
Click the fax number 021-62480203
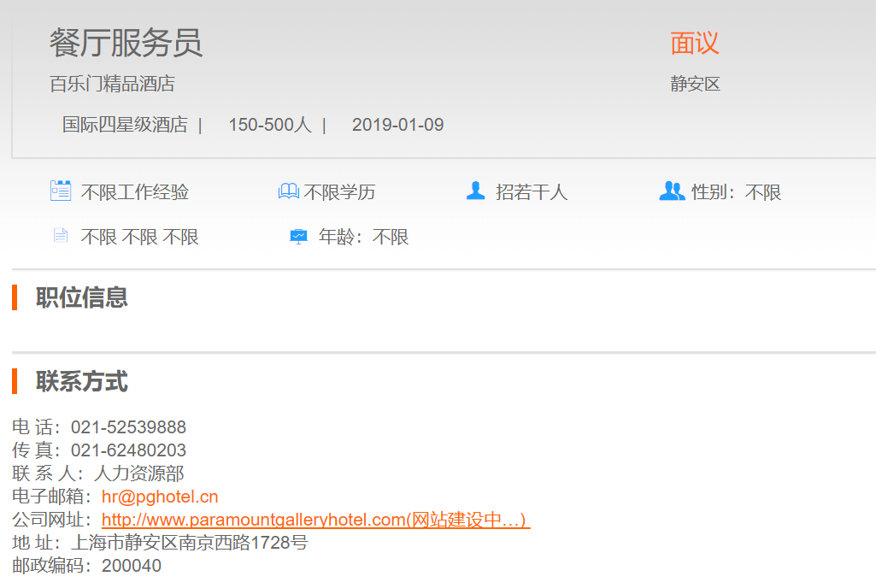[x=128, y=450]
